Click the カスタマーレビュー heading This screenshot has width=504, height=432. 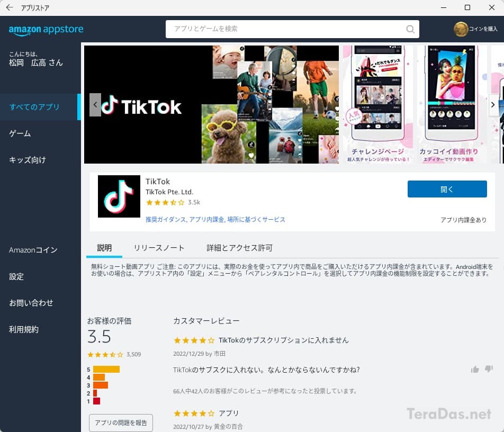(206, 321)
